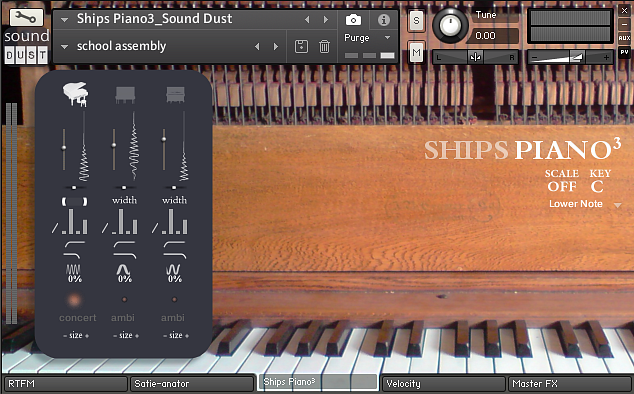Save the snapshot with the floppy disk icon
The width and height of the screenshot is (634, 394).
301,47
